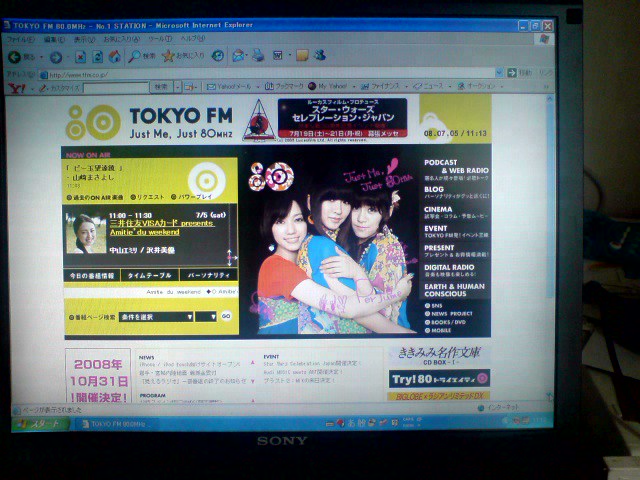Image resolution: width=640 pixels, height=480 pixels.
Task: Click the タイムテーブル button
Action: click(149, 276)
